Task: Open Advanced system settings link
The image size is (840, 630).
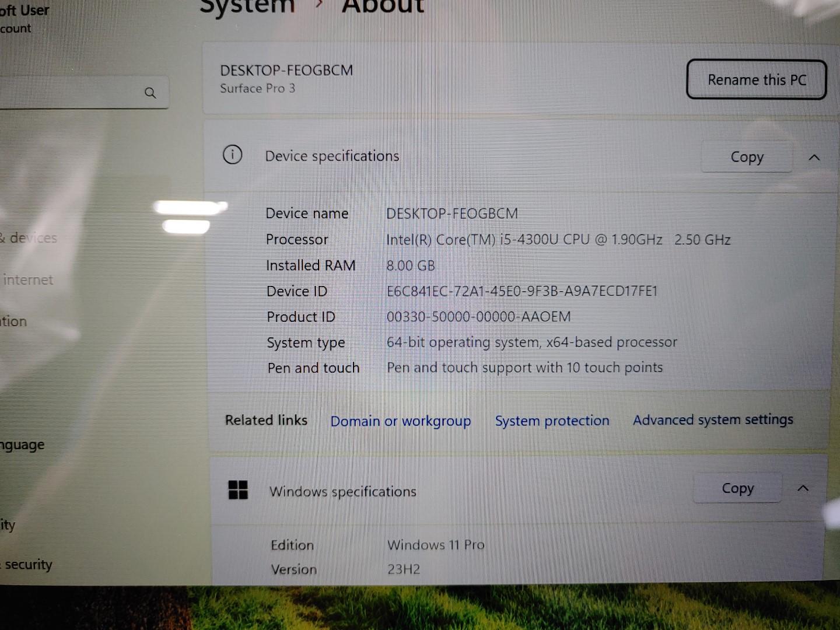Action: [x=713, y=419]
